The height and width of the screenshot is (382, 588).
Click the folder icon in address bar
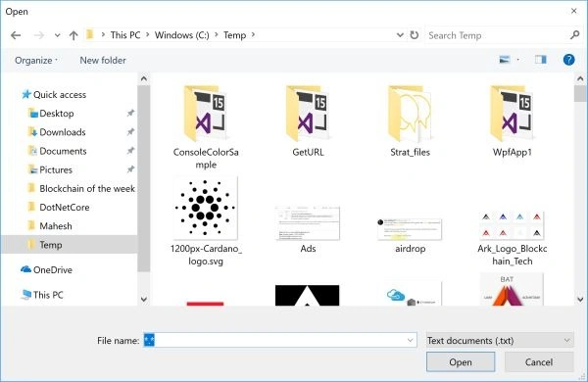click(x=90, y=35)
